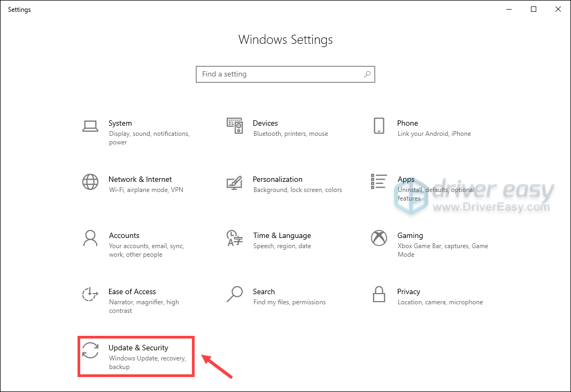Viewport: 571px width, 392px height.
Task: Maximize the Settings window
Action: click(534, 9)
